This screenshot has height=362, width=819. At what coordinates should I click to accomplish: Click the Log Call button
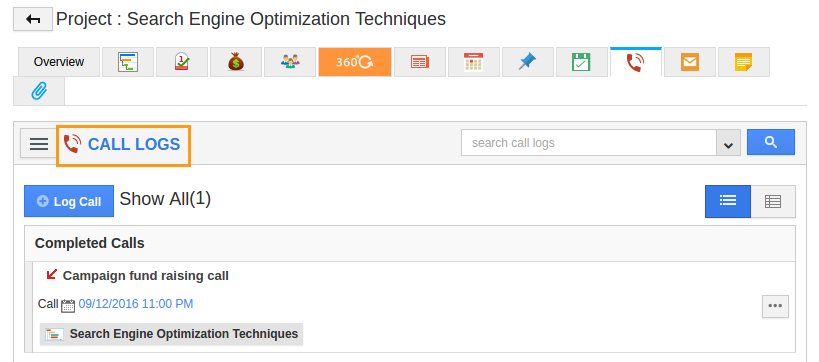tap(69, 201)
